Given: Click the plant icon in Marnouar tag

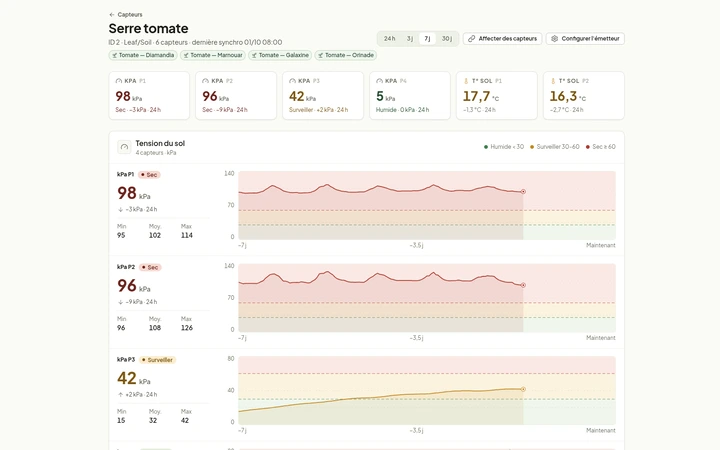Looking at the screenshot, I should pos(186,55).
